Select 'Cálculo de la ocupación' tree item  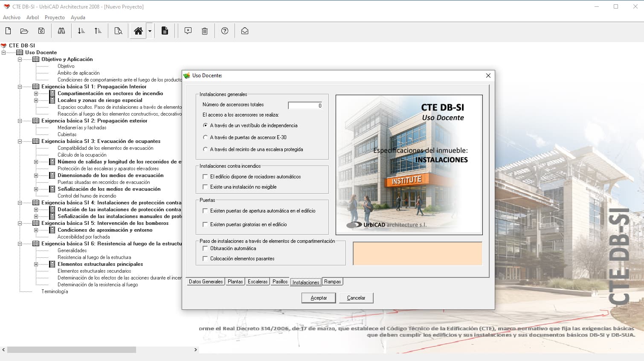click(x=82, y=155)
